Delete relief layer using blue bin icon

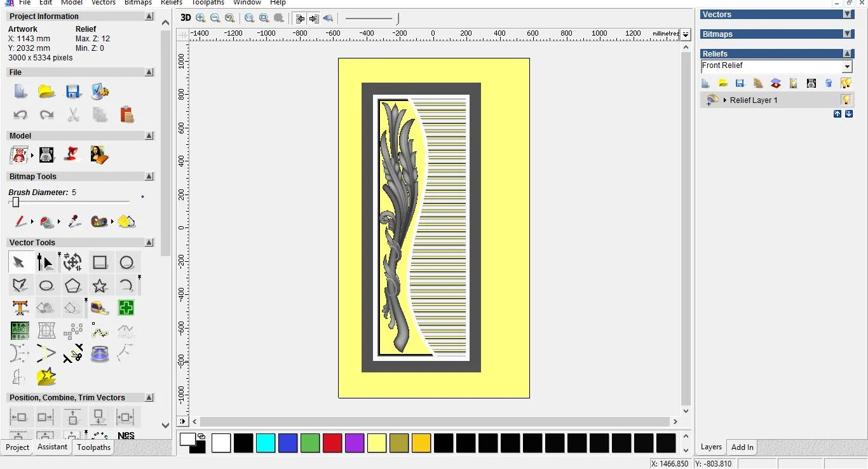(x=829, y=83)
